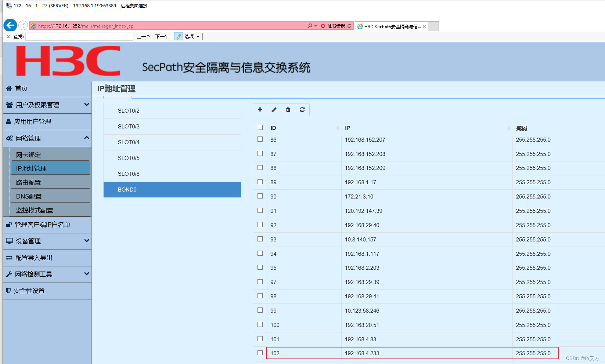Click the address bar search magnifier icon
605x364 pixels.
[310, 26]
